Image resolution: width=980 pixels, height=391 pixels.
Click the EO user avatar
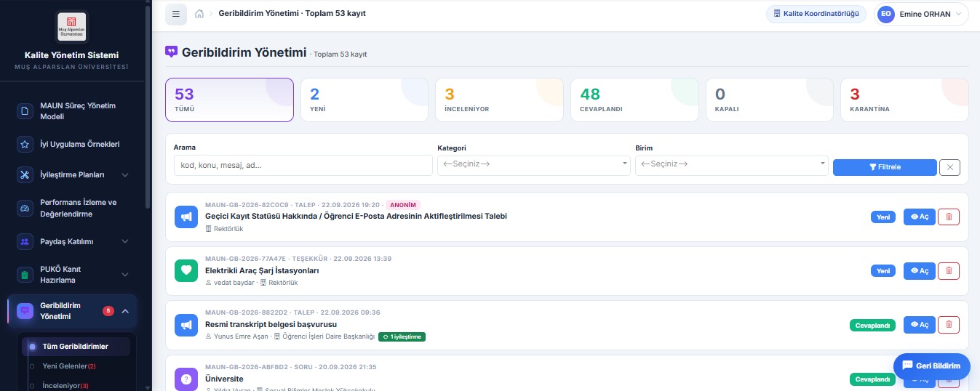(886, 14)
